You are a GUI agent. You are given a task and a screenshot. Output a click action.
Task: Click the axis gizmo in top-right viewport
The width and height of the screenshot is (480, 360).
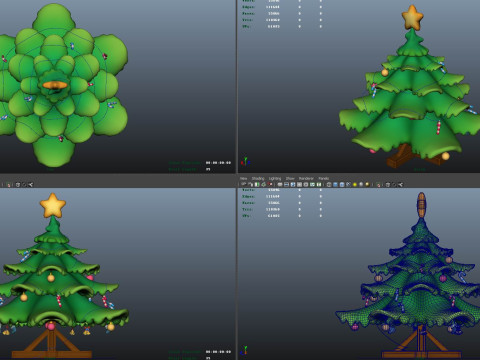[x=245, y=161]
